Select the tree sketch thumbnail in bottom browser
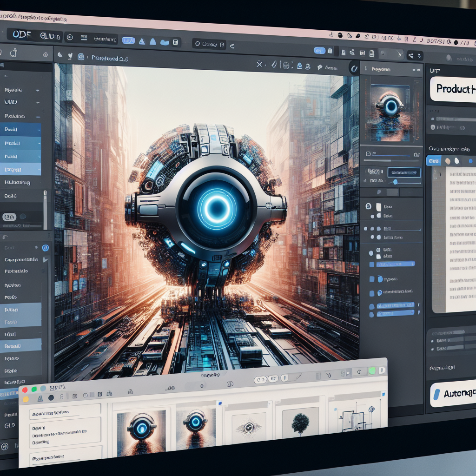 click(x=300, y=423)
